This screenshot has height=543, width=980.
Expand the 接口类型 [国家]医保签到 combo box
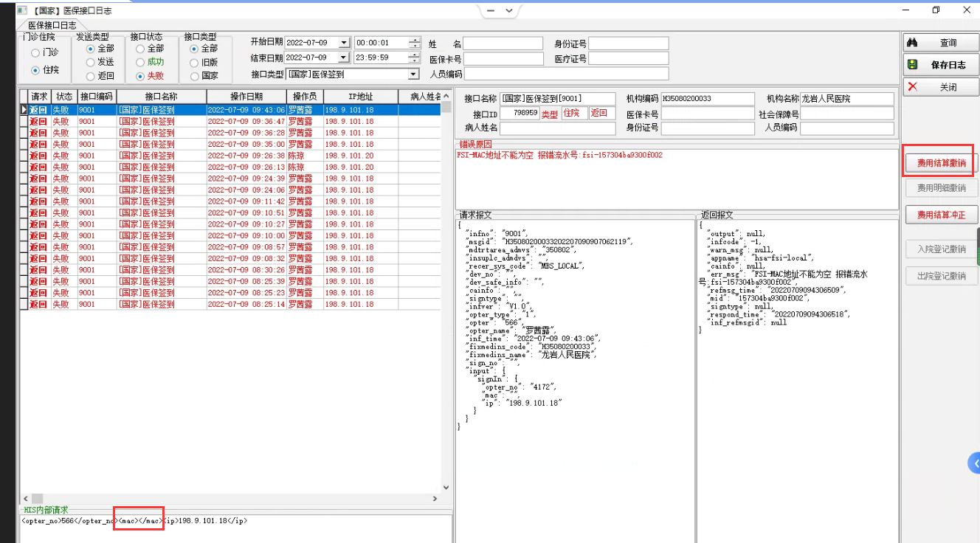tap(413, 74)
